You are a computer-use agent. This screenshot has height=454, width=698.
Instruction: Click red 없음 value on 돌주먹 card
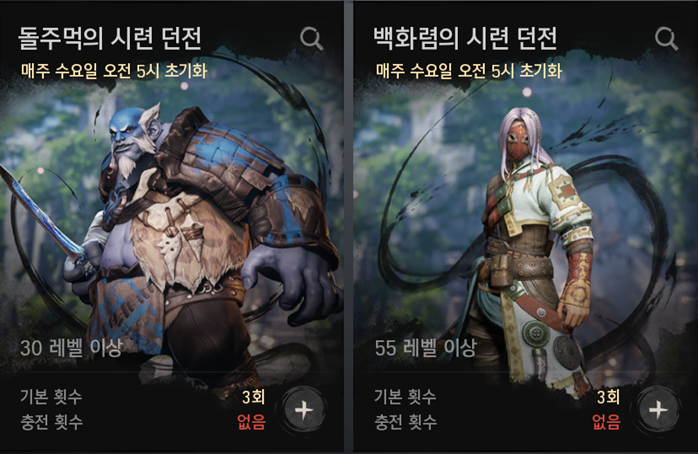point(252,422)
